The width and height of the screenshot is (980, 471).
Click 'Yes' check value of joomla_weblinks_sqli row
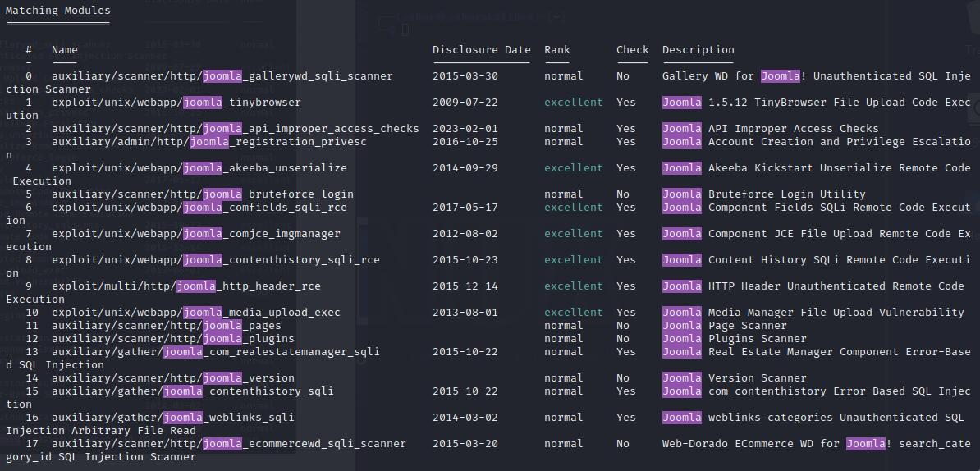pyautogui.click(x=626, y=418)
